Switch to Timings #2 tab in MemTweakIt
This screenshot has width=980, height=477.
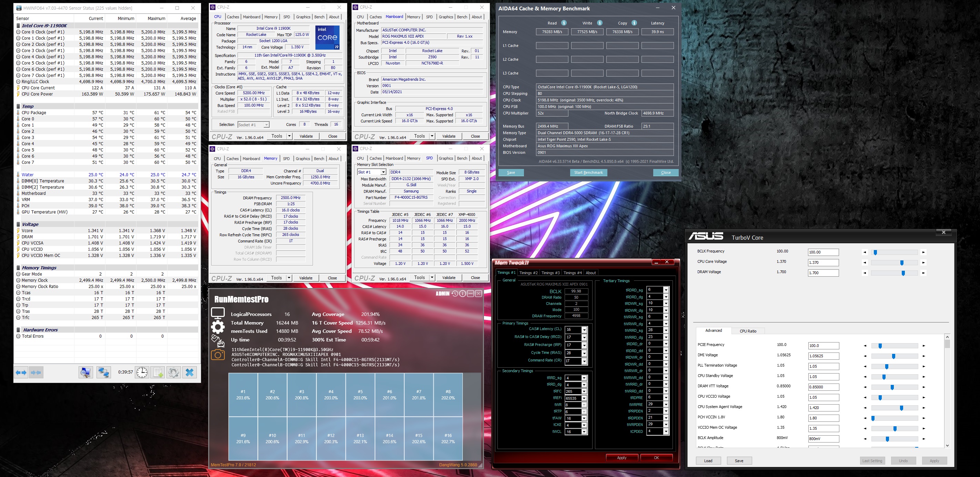528,272
